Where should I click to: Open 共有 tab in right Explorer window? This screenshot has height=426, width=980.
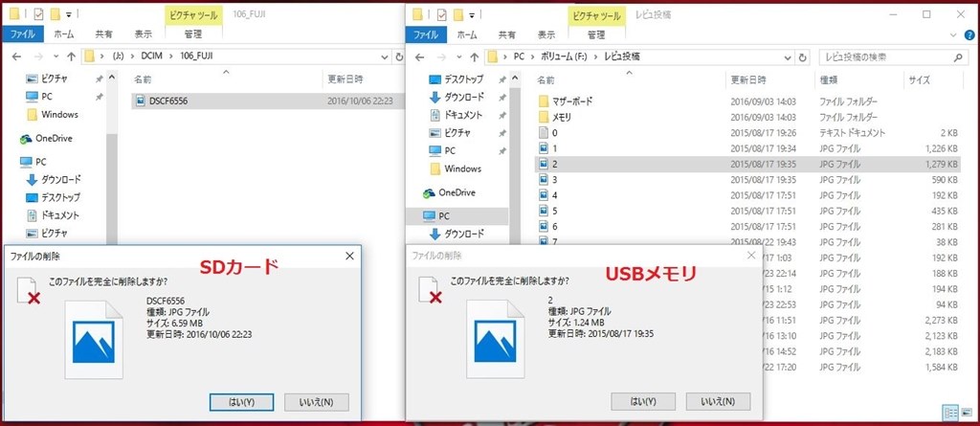click(x=507, y=34)
